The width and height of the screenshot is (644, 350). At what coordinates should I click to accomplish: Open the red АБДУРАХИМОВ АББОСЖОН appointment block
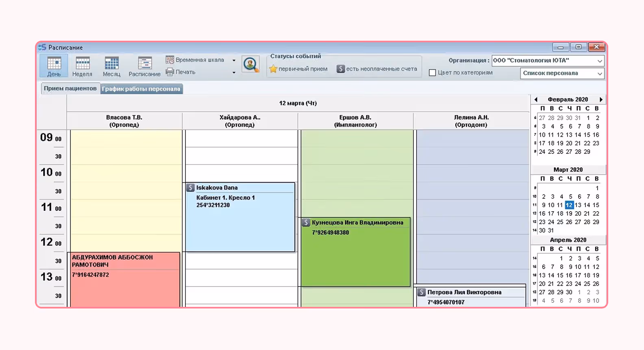click(x=125, y=280)
